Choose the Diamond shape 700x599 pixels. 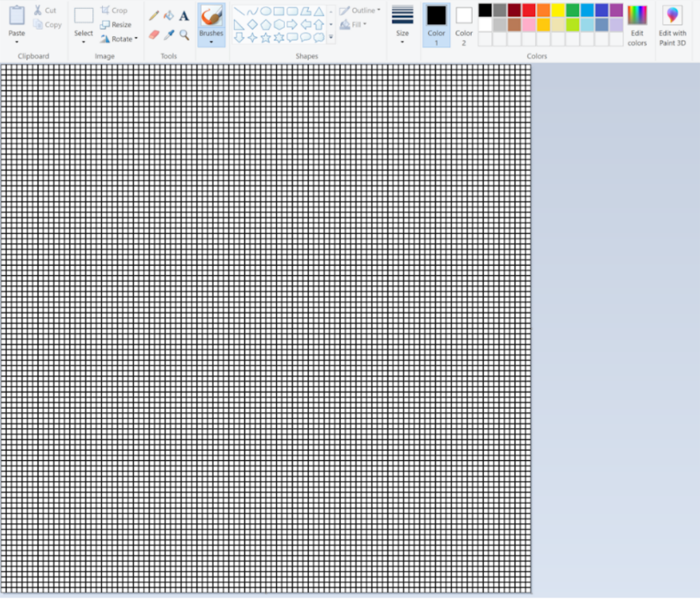coord(252,25)
